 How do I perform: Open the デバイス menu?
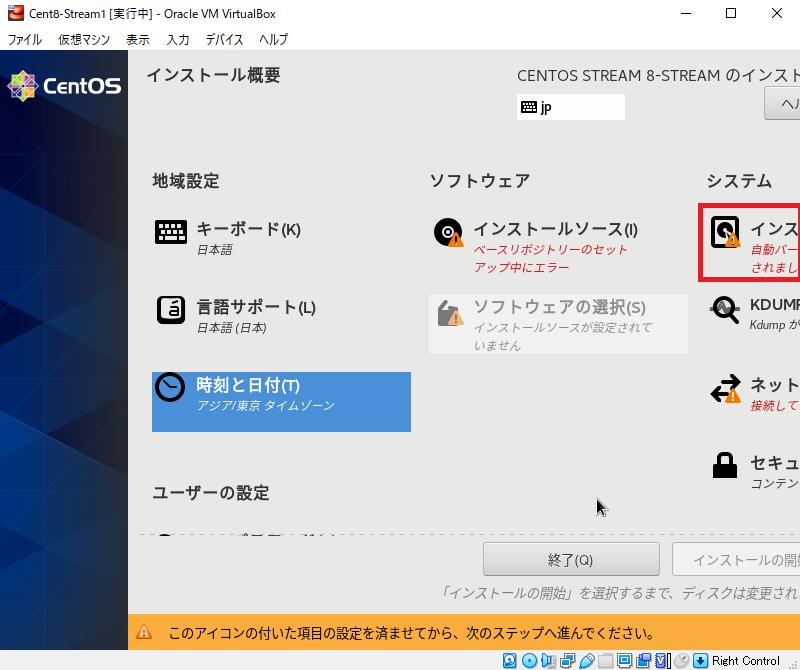pyautogui.click(x=224, y=39)
